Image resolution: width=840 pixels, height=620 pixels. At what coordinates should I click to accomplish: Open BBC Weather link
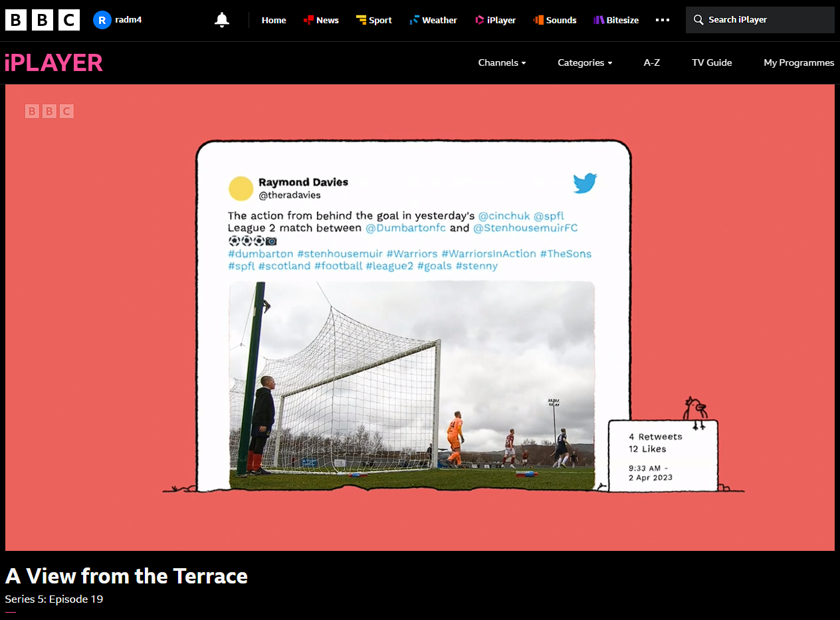point(433,20)
